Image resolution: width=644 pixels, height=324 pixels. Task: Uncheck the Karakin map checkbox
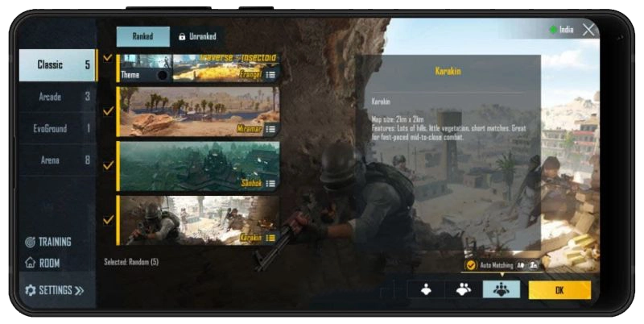point(108,219)
